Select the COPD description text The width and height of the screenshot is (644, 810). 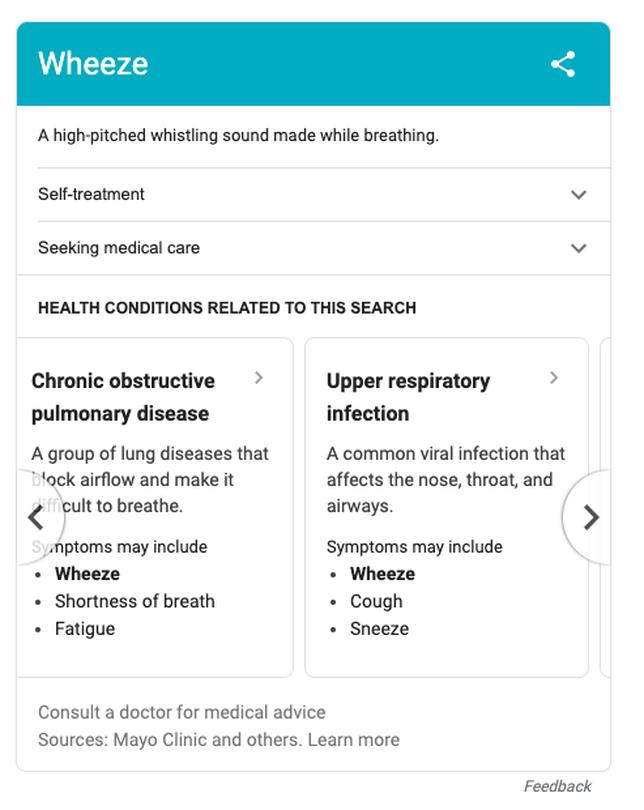tap(150, 480)
